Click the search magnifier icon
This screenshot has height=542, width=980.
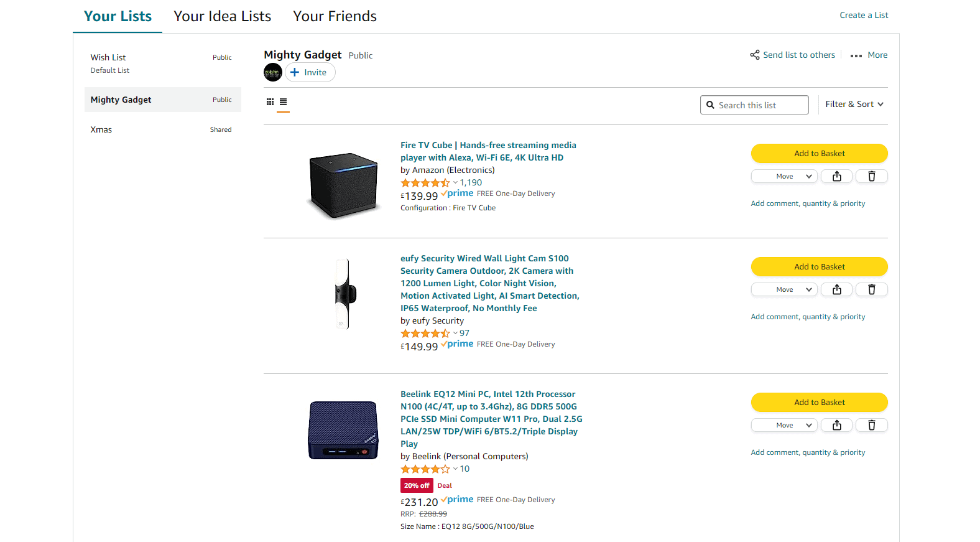tap(711, 105)
